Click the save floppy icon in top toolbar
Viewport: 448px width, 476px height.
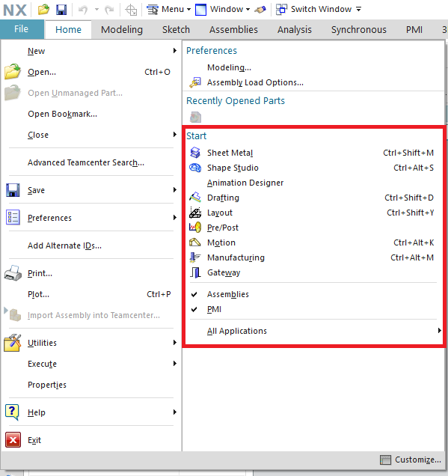(x=61, y=10)
